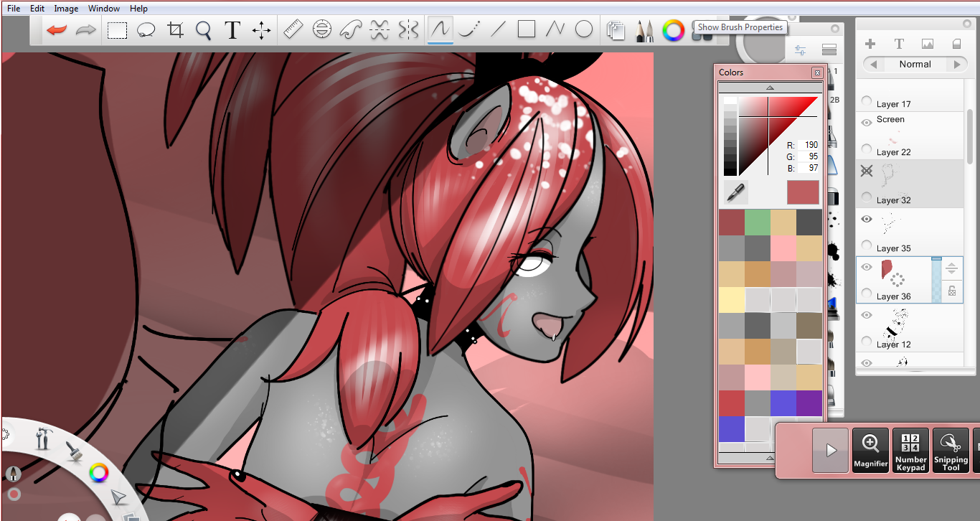980x521 pixels.
Task: Open the Number Keypad button
Action: 911,451
